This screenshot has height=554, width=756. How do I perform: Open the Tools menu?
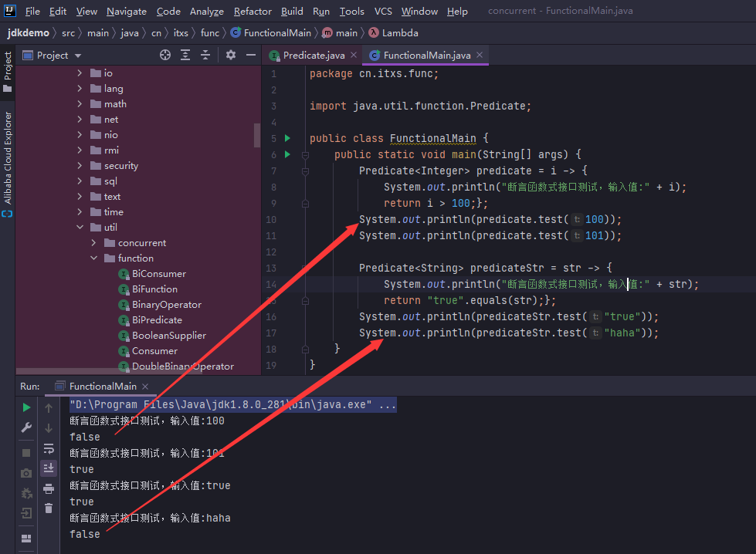[351, 11]
